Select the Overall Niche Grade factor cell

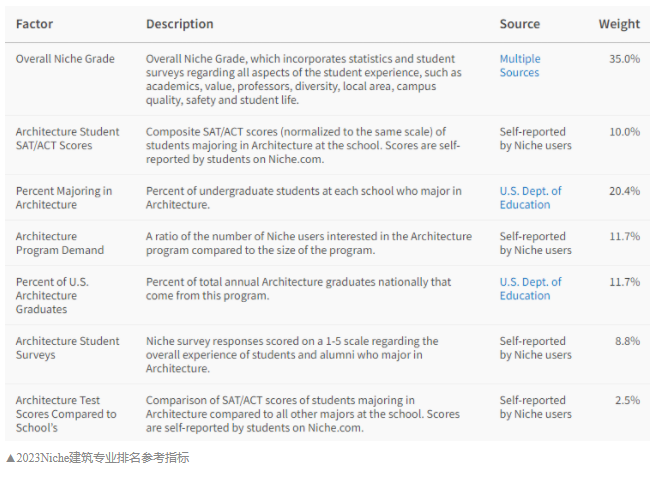tap(65, 59)
